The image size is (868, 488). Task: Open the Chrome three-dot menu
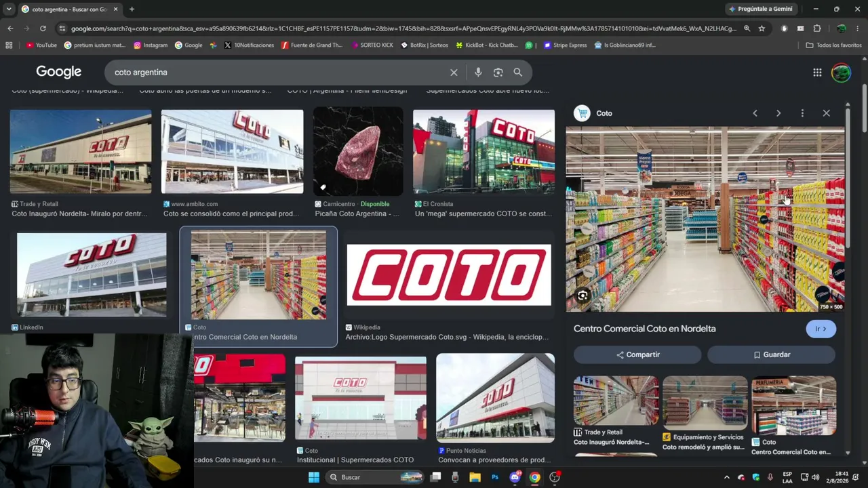pos(858,28)
